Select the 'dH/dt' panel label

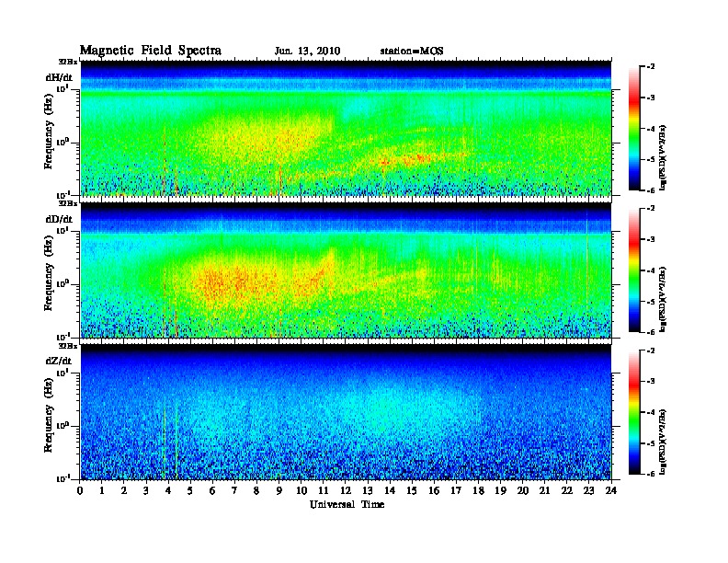[x=59, y=77]
